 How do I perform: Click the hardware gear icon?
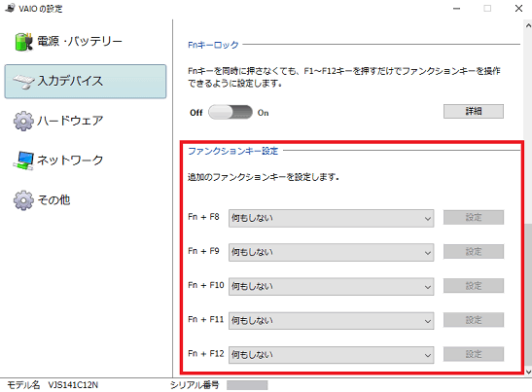[x=23, y=121]
